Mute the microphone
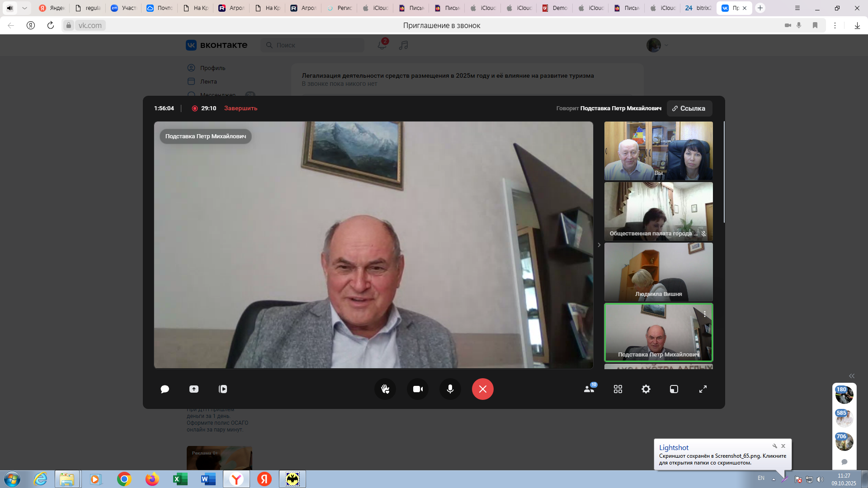The height and width of the screenshot is (488, 868). [x=450, y=389]
